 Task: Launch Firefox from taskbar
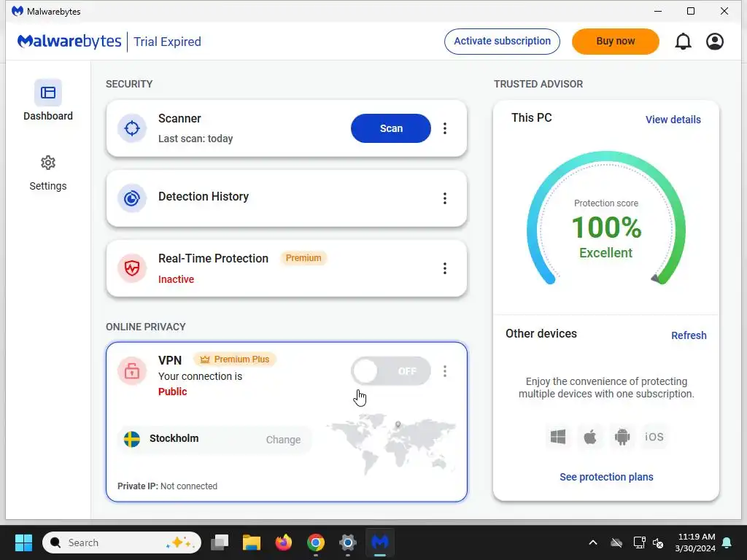pos(284,542)
